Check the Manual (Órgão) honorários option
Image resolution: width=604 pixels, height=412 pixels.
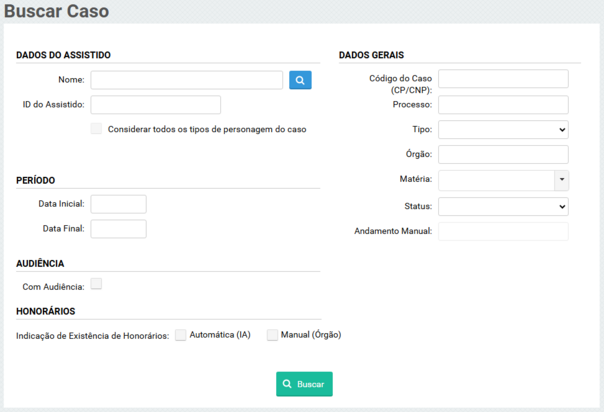pyautogui.click(x=272, y=335)
